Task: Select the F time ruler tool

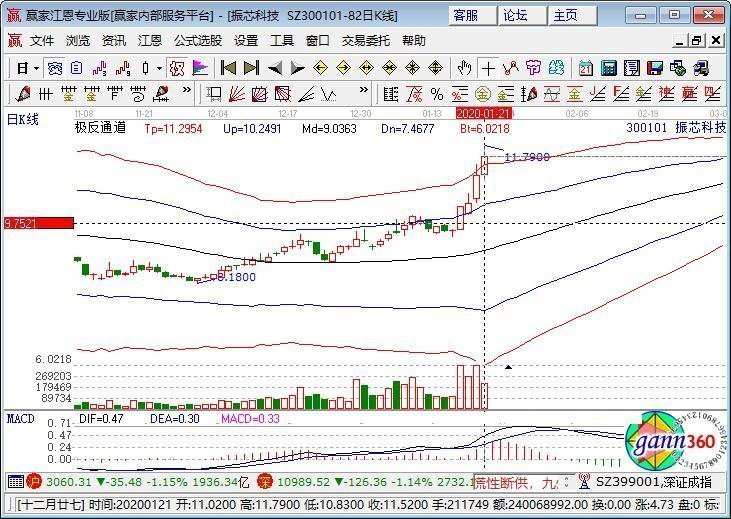Action: pos(115,94)
